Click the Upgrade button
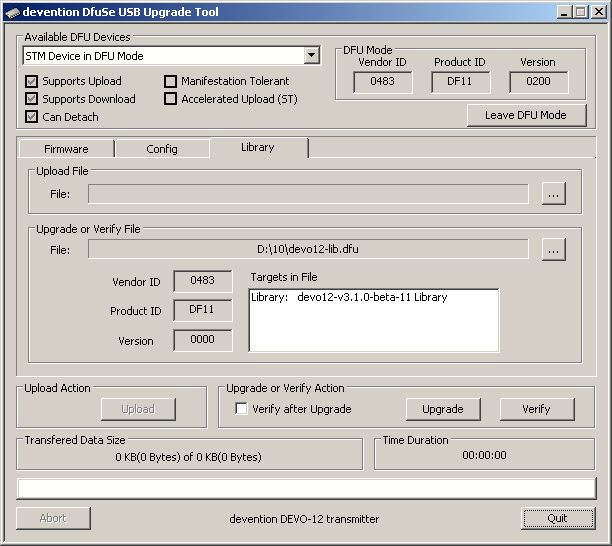 [443, 409]
